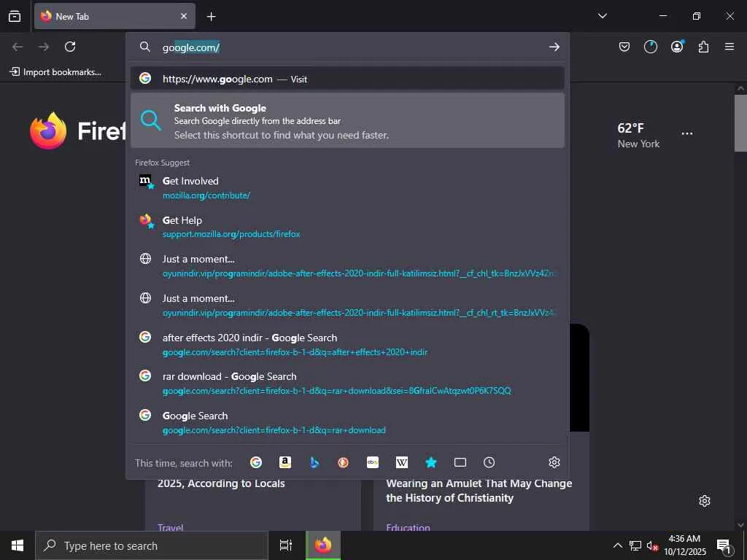Image resolution: width=747 pixels, height=560 pixels.
Task: Reload the current page
Action: pyautogui.click(x=70, y=47)
